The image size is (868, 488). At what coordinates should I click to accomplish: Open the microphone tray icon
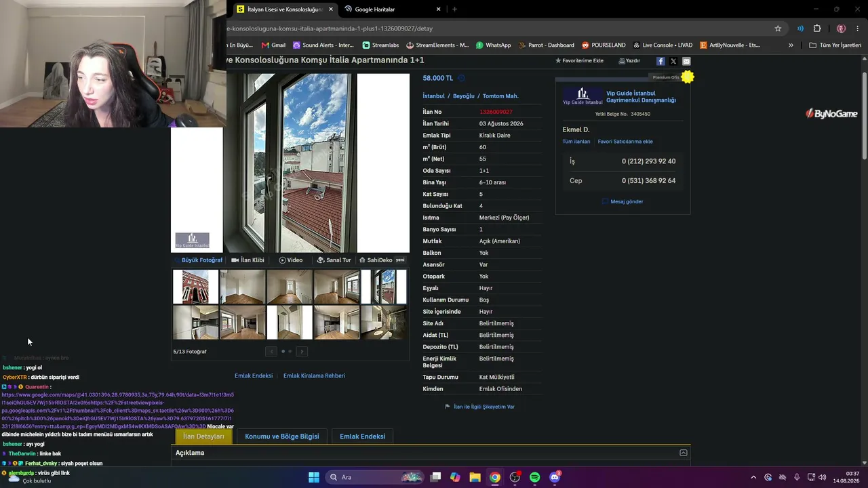(x=797, y=477)
